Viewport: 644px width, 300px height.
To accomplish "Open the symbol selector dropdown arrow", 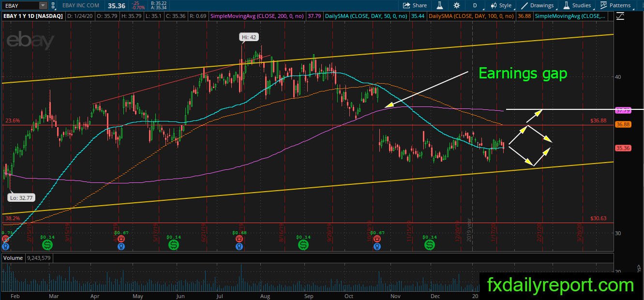I will pyautogui.click(x=43, y=5).
